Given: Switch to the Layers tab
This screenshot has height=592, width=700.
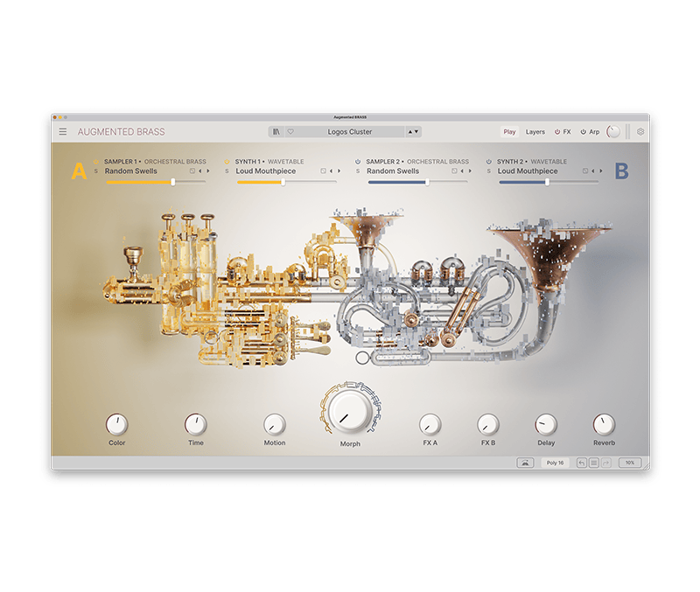Looking at the screenshot, I should [x=535, y=132].
